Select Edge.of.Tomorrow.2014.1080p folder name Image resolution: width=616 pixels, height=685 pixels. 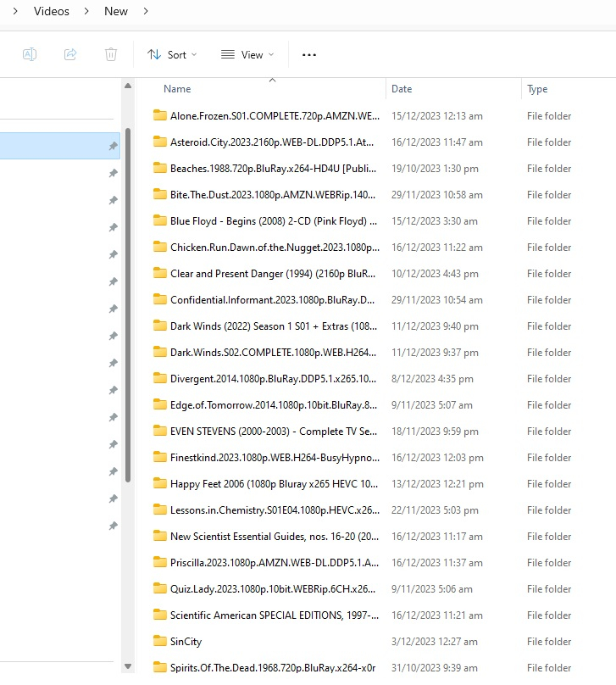pyautogui.click(x=274, y=405)
